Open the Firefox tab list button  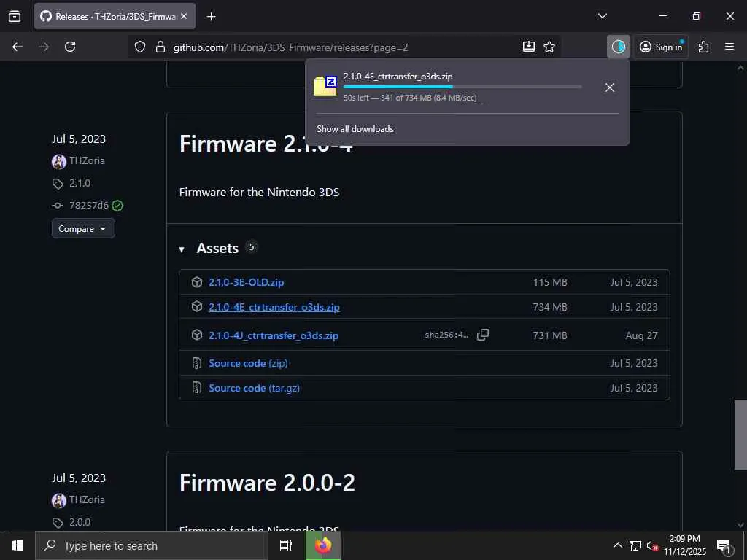click(15, 16)
